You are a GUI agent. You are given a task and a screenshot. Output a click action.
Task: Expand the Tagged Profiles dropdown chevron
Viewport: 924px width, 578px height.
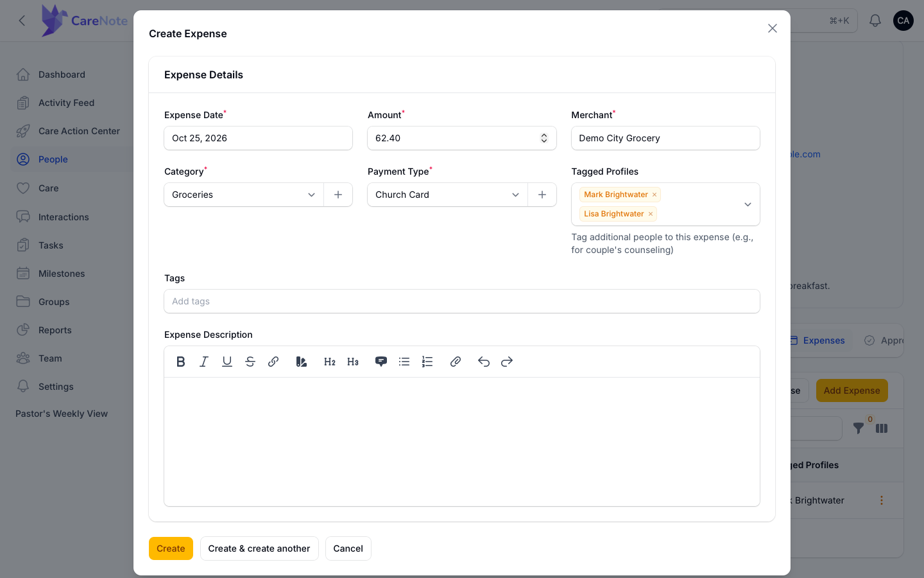pos(748,204)
